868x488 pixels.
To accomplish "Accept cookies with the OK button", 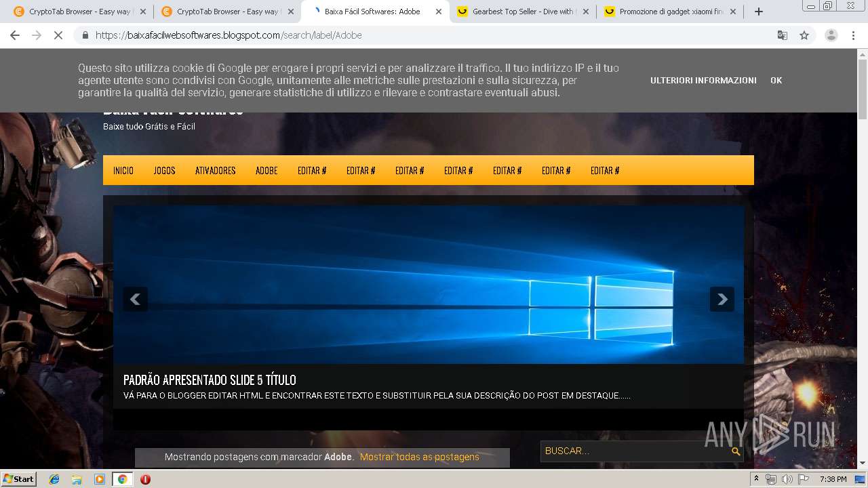I will [776, 80].
